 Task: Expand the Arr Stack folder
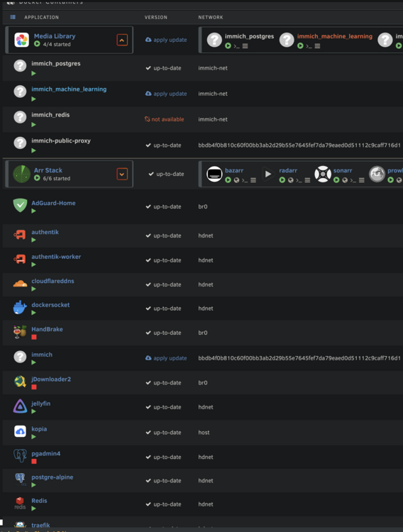point(122,174)
